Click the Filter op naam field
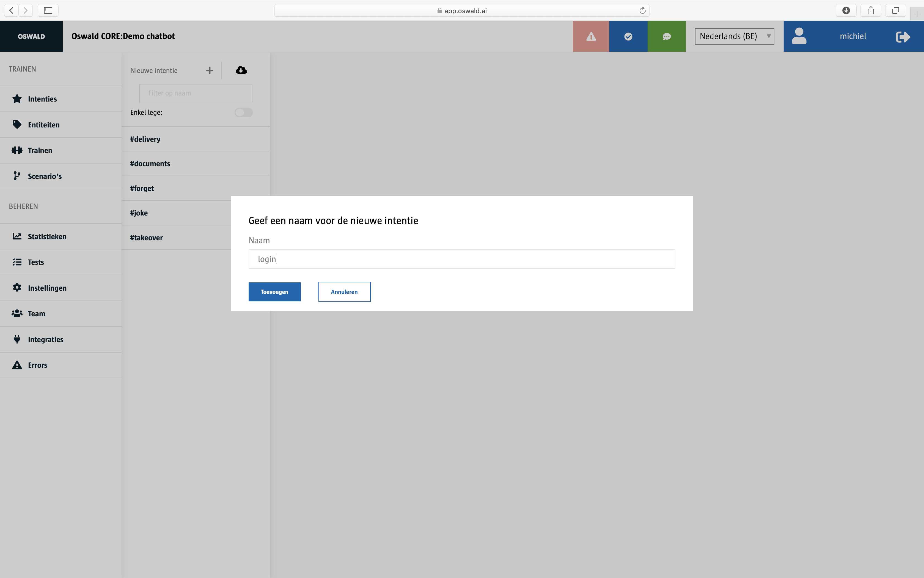Image resolution: width=924 pixels, height=578 pixels. [x=196, y=93]
